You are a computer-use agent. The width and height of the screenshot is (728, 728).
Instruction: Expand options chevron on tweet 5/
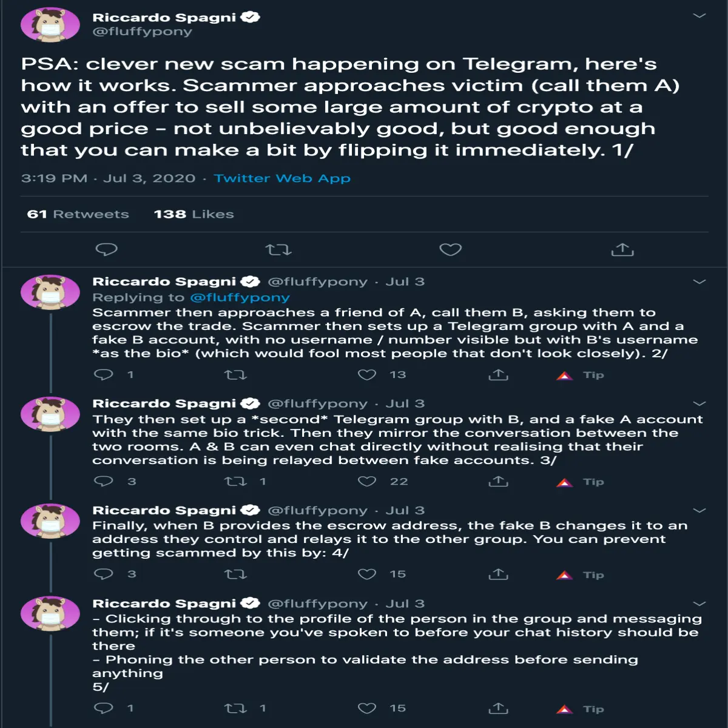(x=699, y=604)
